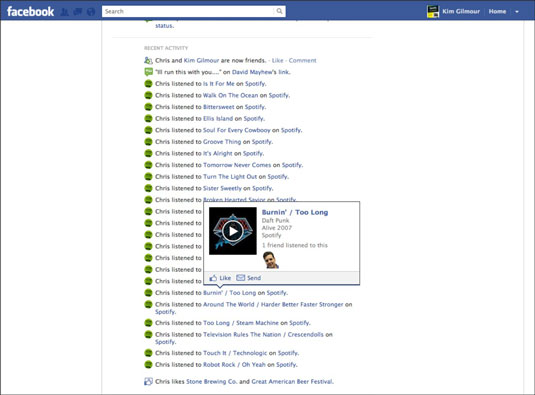Click Spotify icon beside Groove Thing
The width and height of the screenshot is (535, 395).
[148, 142]
